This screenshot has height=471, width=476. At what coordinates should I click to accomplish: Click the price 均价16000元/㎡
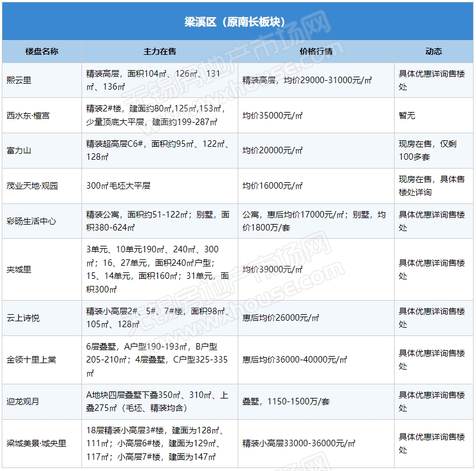273,186
